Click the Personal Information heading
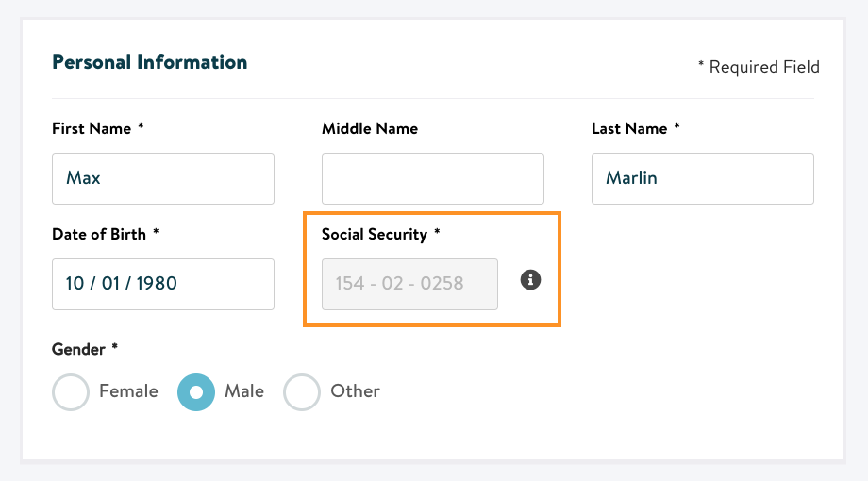868x481 pixels. [149, 62]
